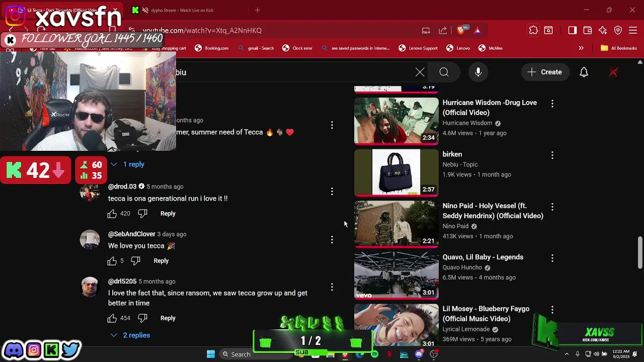Open Lenovo Support bookmark
Viewport: 644px width, 362px height.
tap(418, 48)
